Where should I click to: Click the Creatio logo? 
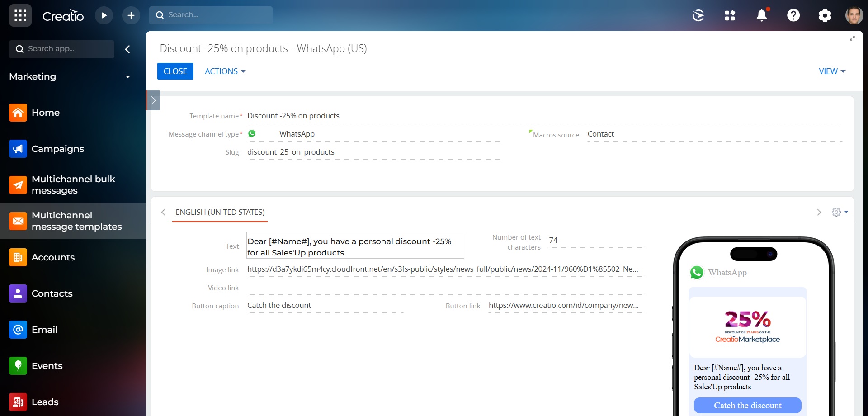[63, 16]
